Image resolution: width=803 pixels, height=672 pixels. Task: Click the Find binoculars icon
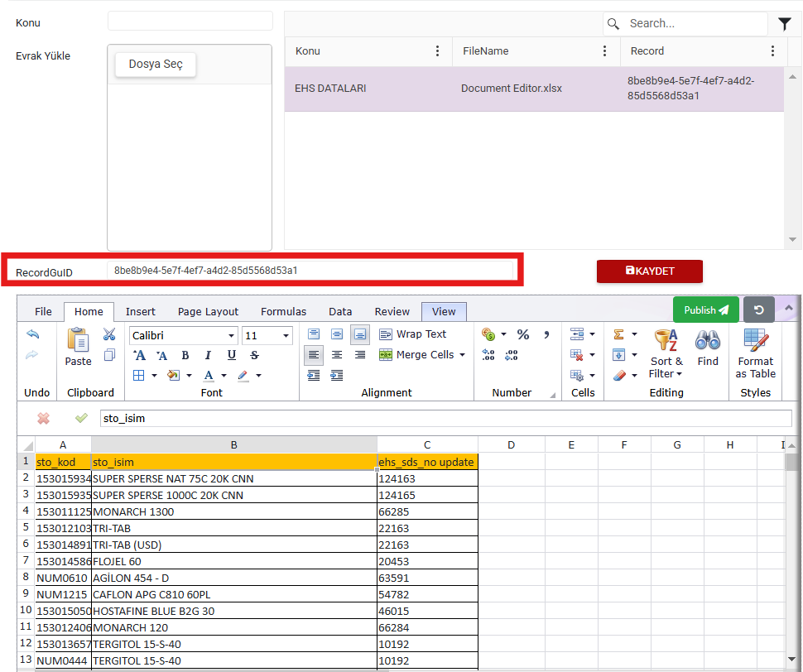(708, 340)
